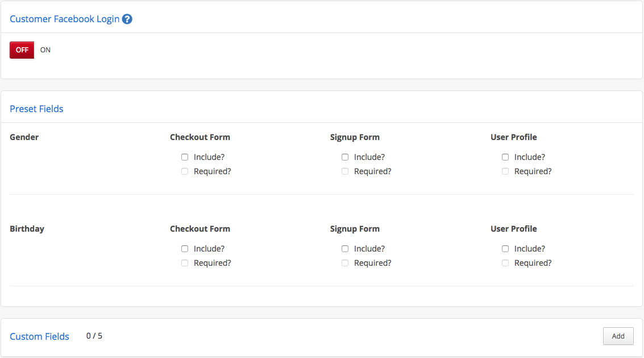Screen dimensions: 644x358
Task: Tick Gender User Profile Required checkbox
Action: 505,171
